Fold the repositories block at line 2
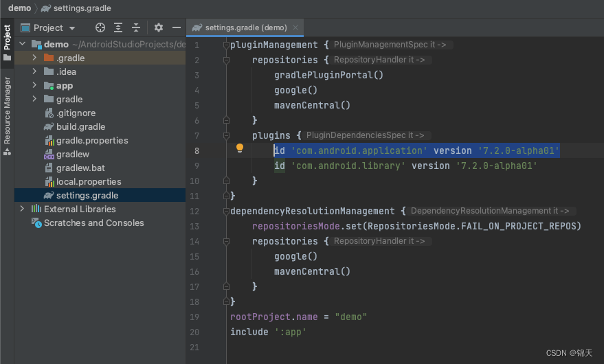This screenshot has width=604, height=364. click(226, 60)
